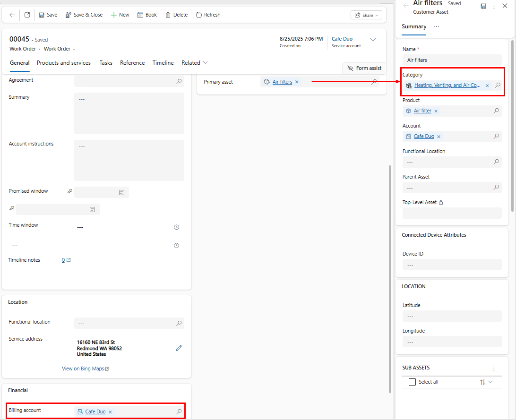Open the Timeline tab

coord(163,63)
